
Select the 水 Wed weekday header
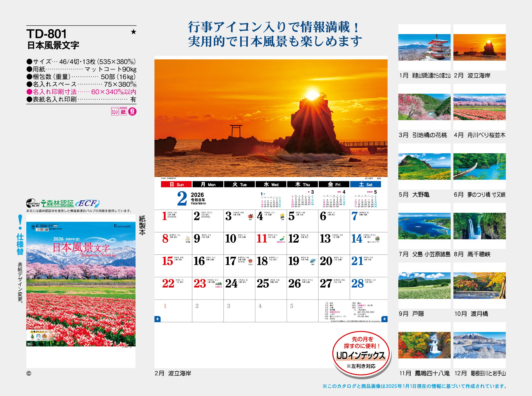(x=271, y=184)
